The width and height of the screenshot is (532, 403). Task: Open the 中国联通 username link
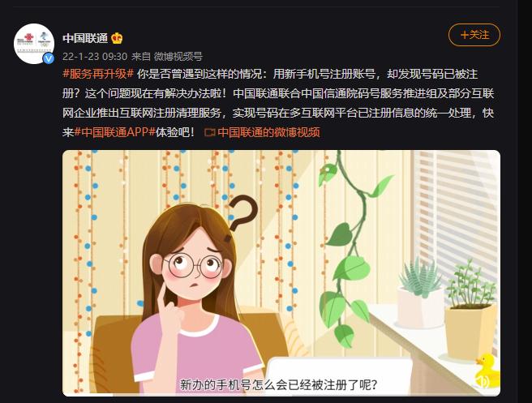pos(85,38)
